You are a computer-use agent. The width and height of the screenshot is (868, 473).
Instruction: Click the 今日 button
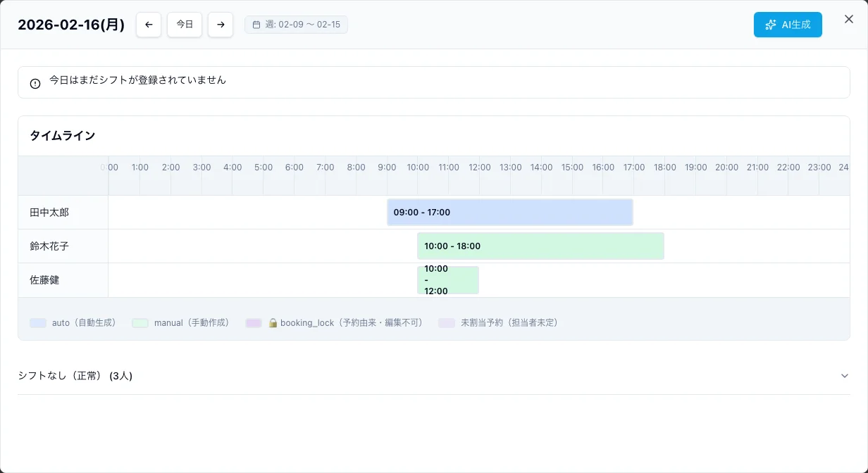point(185,24)
